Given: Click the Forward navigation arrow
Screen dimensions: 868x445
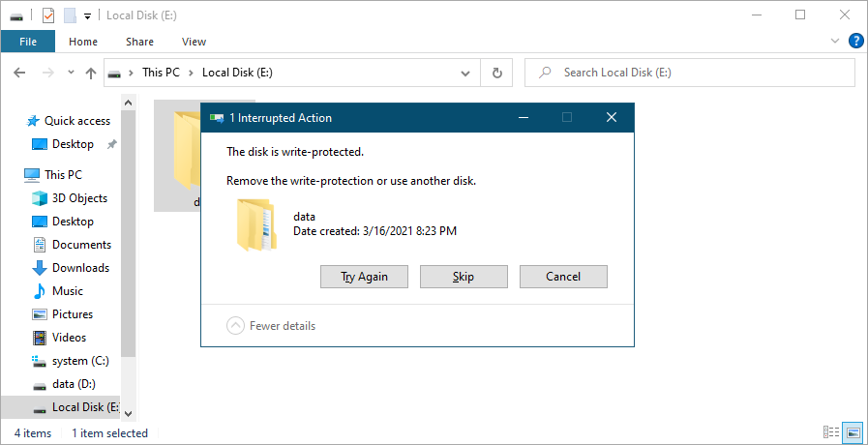Looking at the screenshot, I should click(48, 73).
